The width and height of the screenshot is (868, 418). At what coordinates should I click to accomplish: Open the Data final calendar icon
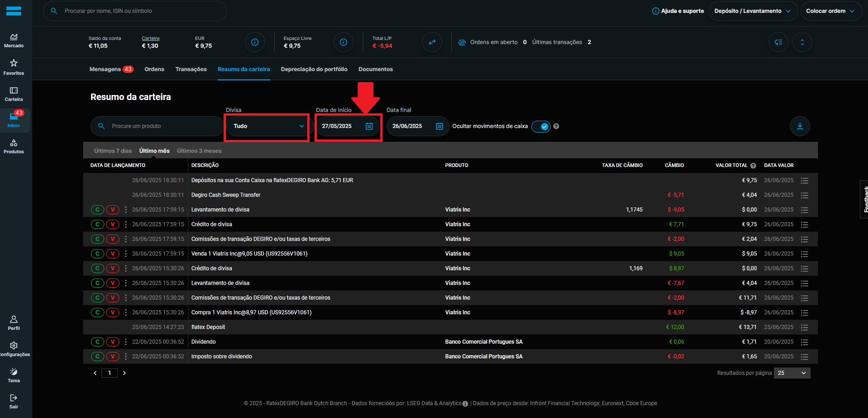[440, 126]
